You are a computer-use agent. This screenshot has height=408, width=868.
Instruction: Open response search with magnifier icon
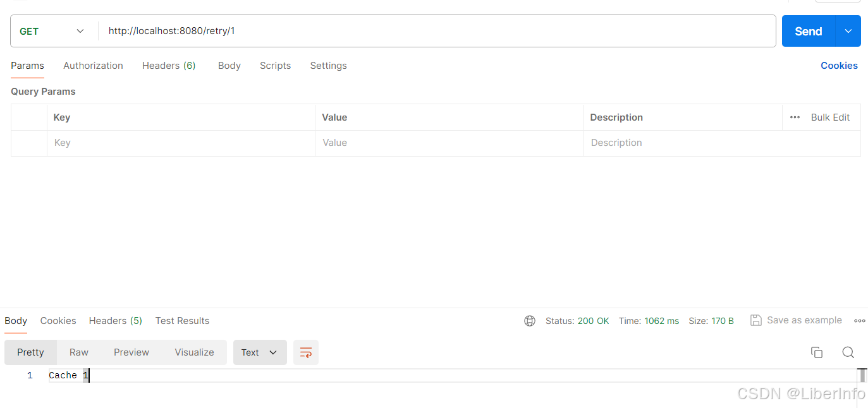pyautogui.click(x=848, y=352)
